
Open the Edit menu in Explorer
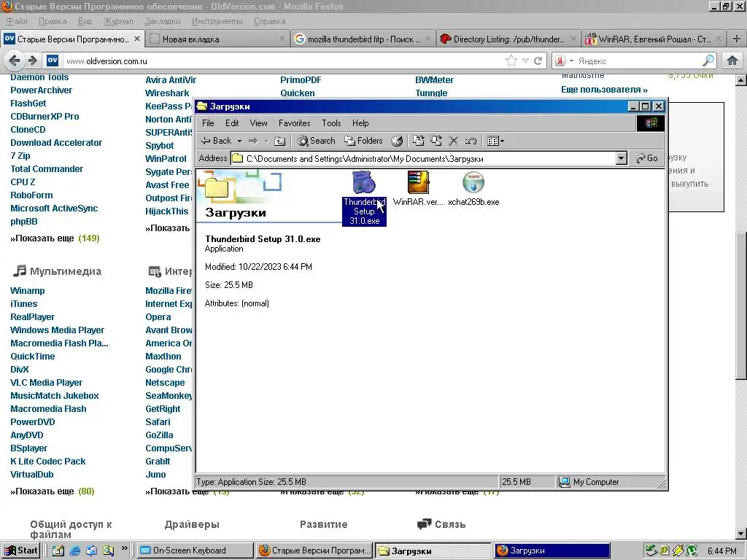(232, 123)
